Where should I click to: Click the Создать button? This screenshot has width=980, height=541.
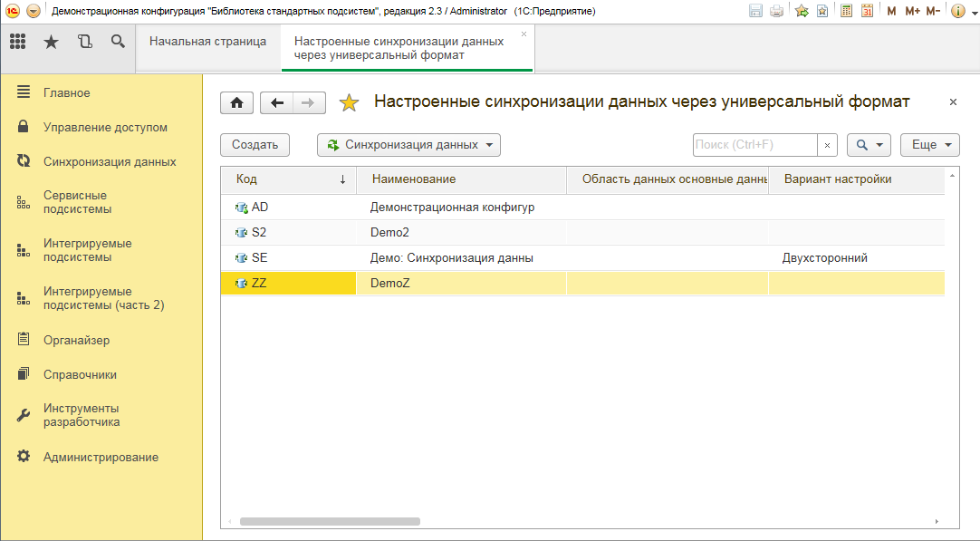pyautogui.click(x=255, y=145)
